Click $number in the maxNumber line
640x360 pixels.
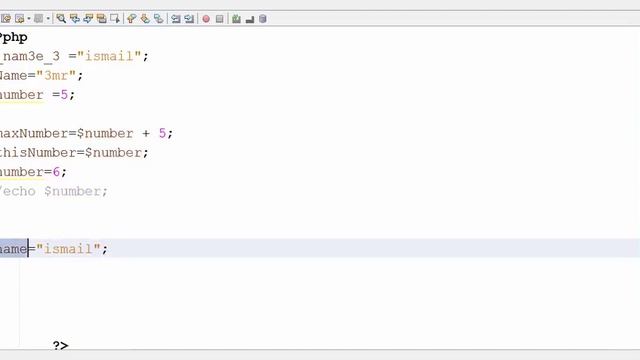click(x=105, y=133)
